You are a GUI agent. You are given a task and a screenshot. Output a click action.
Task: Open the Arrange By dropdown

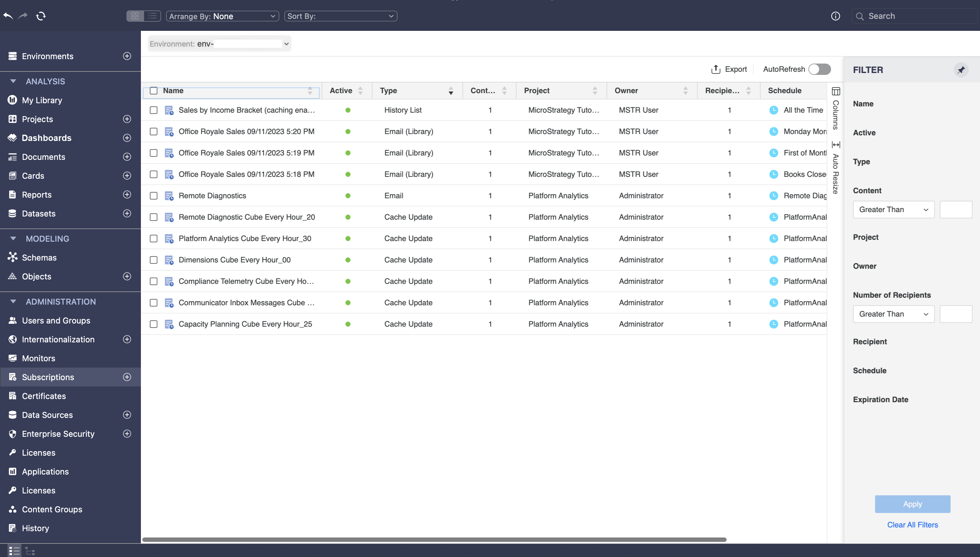222,16
